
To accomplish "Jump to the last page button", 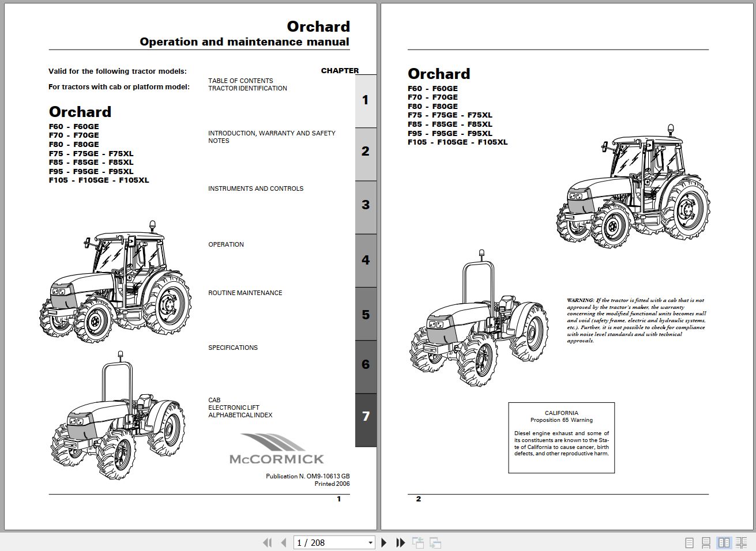I will coord(400,542).
